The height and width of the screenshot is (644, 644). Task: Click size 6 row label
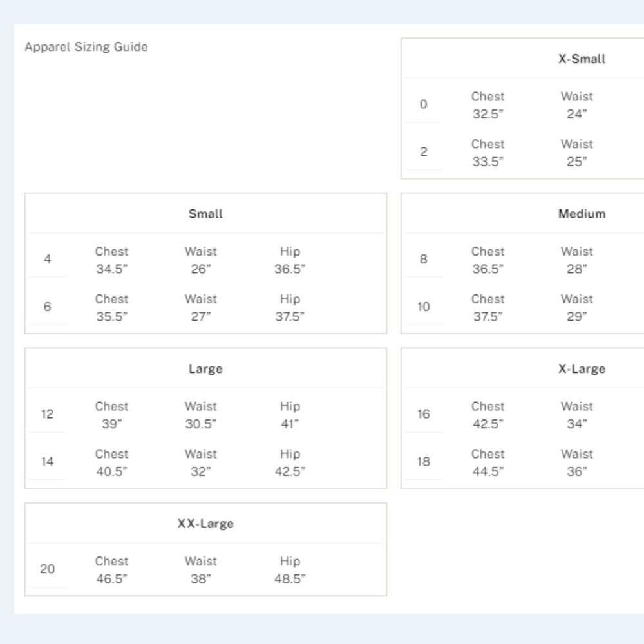point(47,307)
